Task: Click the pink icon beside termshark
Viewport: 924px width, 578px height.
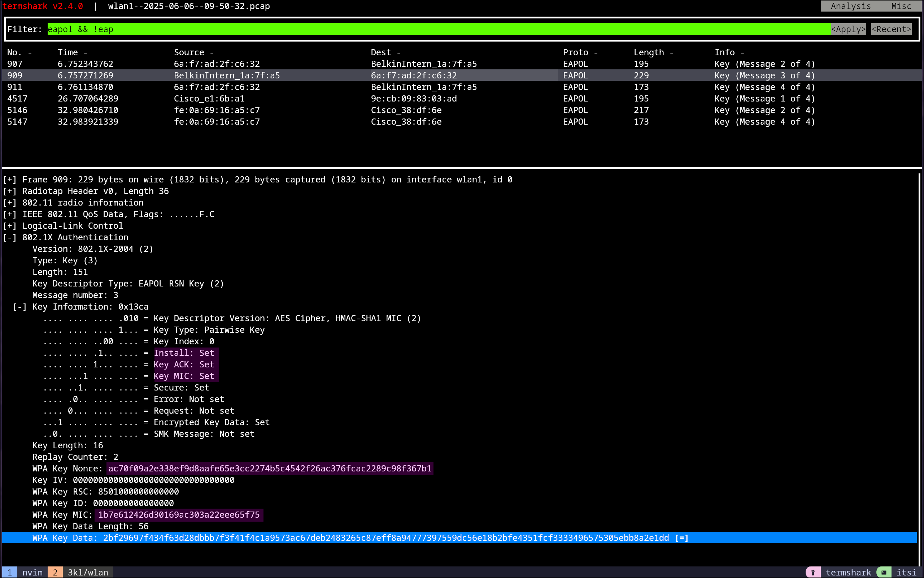Action: click(x=813, y=572)
